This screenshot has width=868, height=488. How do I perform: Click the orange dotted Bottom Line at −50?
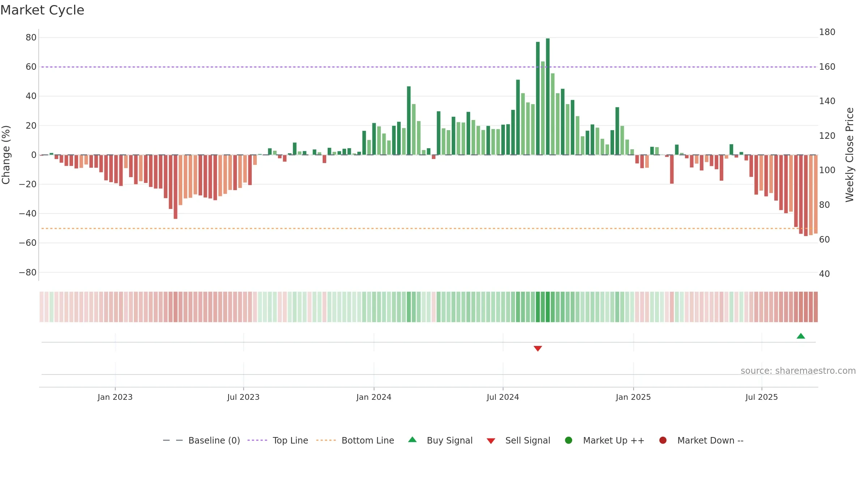click(429, 228)
